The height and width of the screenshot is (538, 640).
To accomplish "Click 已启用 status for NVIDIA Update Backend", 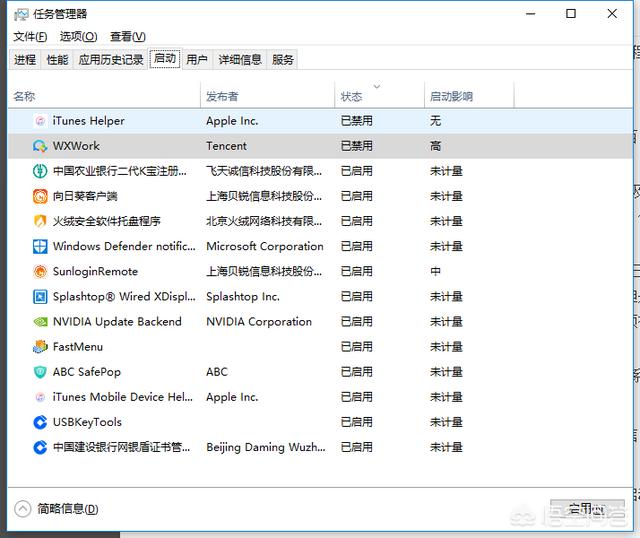I will click(x=356, y=322).
